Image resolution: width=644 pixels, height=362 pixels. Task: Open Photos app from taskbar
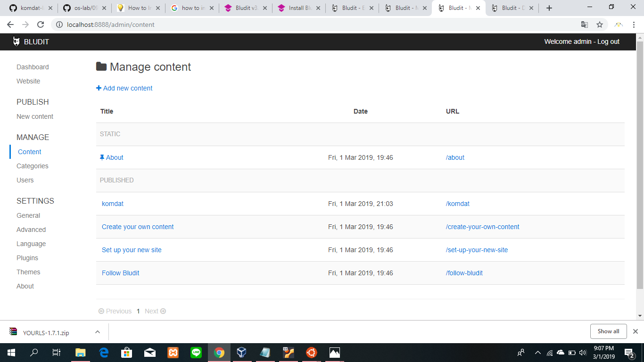click(x=334, y=352)
